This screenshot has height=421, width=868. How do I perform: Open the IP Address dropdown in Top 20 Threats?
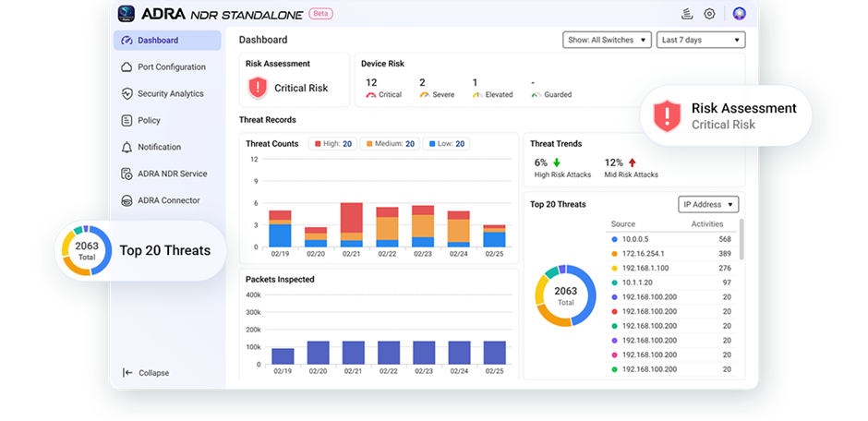coord(708,204)
